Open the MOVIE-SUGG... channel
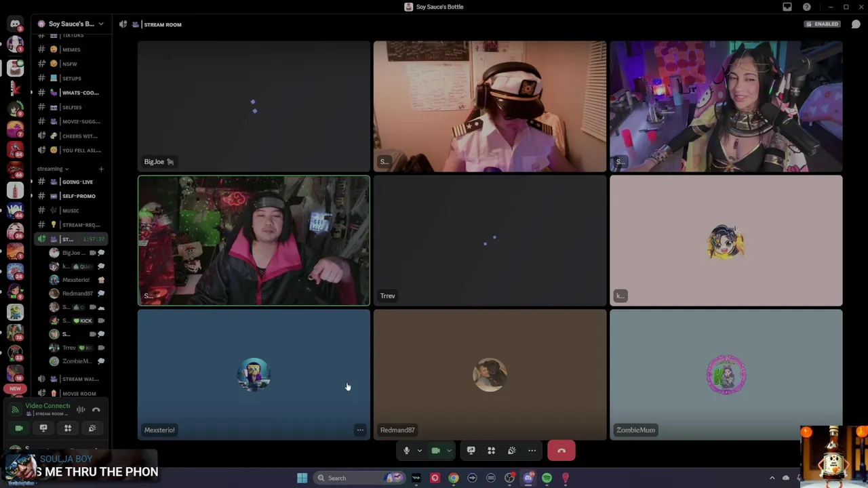 click(71, 121)
